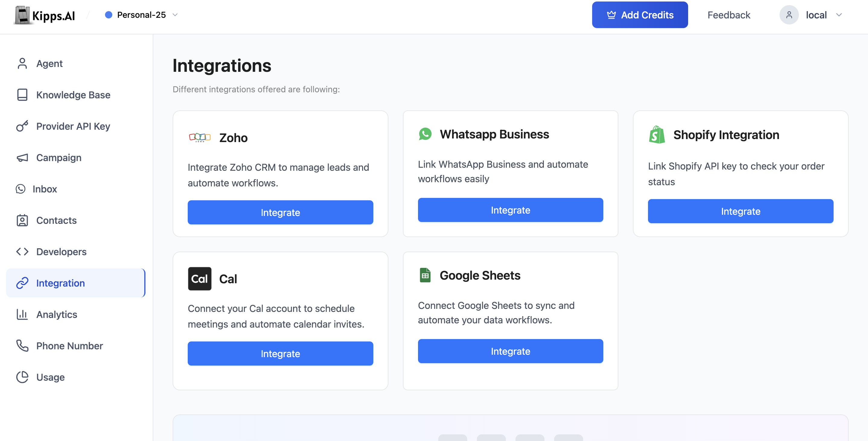Image resolution: width=868 pixels, height=441 pixels.
Task: Click the Analytics bar chart icon
Action: click(x=22, y=314)
